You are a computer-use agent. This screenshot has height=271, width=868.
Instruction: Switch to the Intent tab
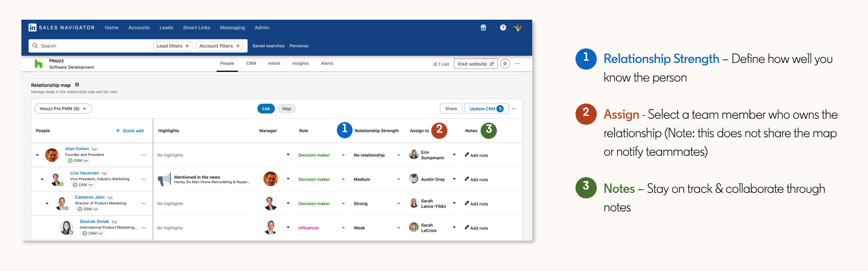click(274, 64)
